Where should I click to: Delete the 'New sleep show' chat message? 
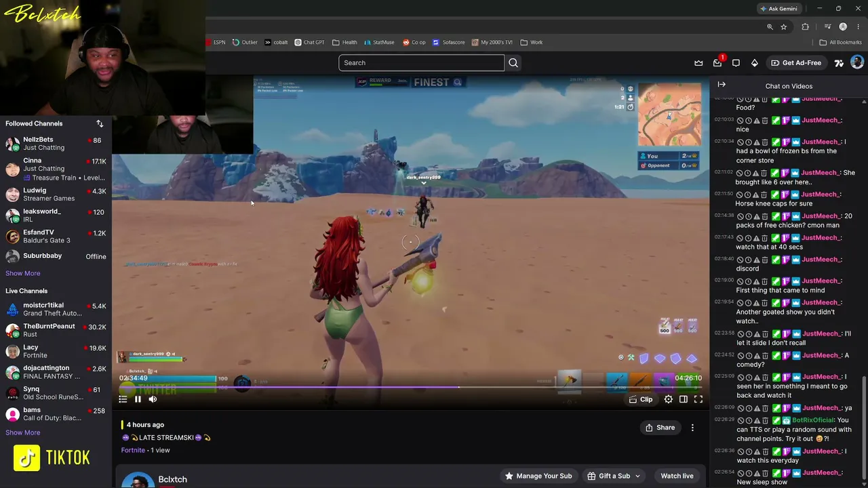tap(764, 473)
